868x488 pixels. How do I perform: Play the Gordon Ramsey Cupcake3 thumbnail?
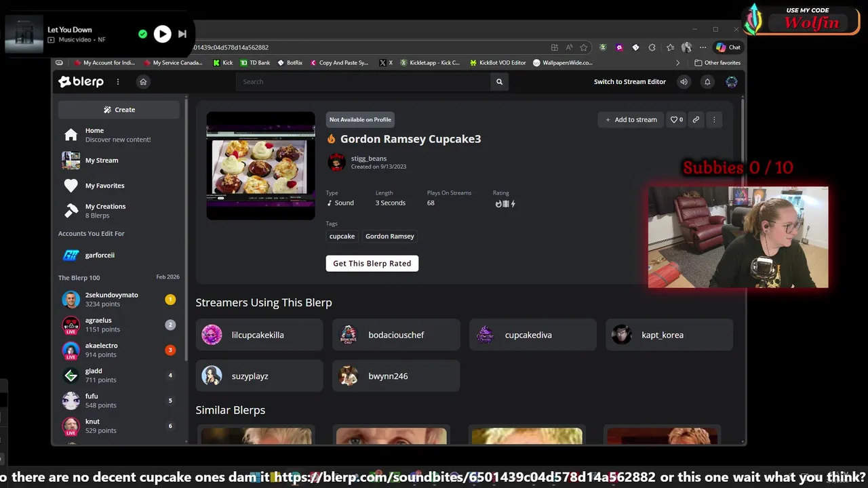click(261, 165)
